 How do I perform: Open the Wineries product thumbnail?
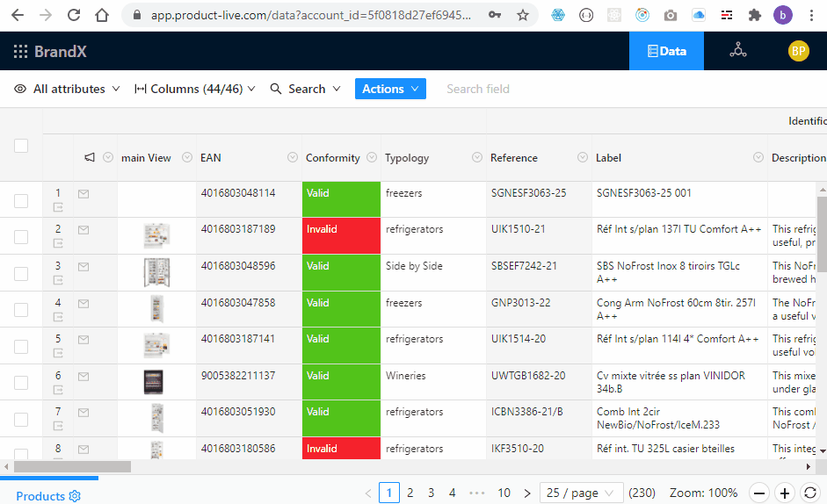(154, 382)
